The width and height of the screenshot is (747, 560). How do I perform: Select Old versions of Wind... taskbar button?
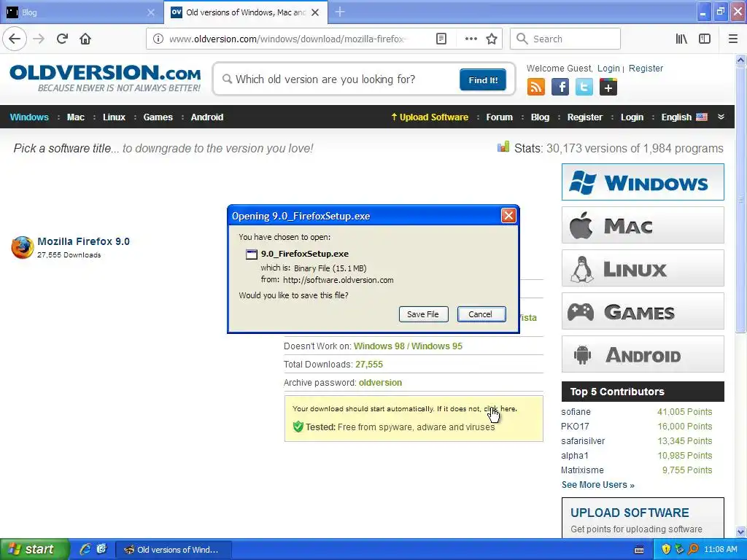(x=174, y=550)
